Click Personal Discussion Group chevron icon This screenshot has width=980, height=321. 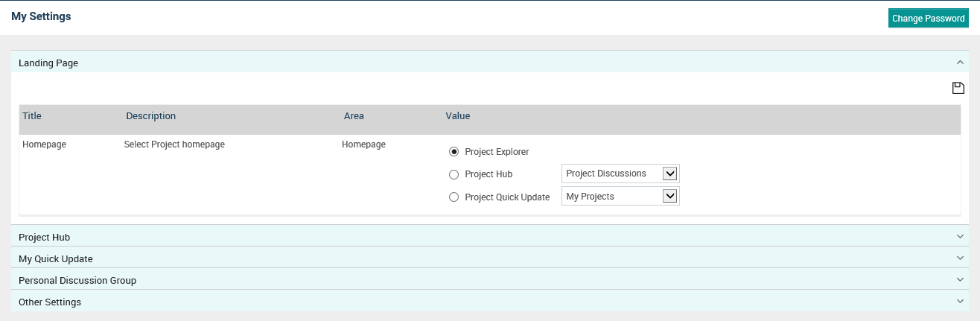coord(960,279)
